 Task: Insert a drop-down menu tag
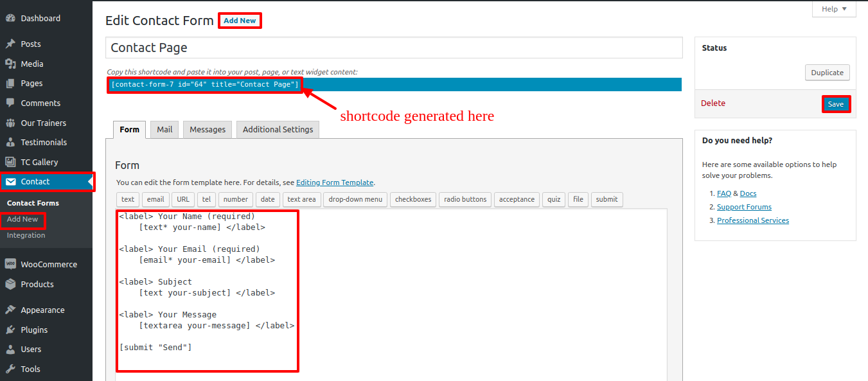pyautogui.click(x=355, y=199)
